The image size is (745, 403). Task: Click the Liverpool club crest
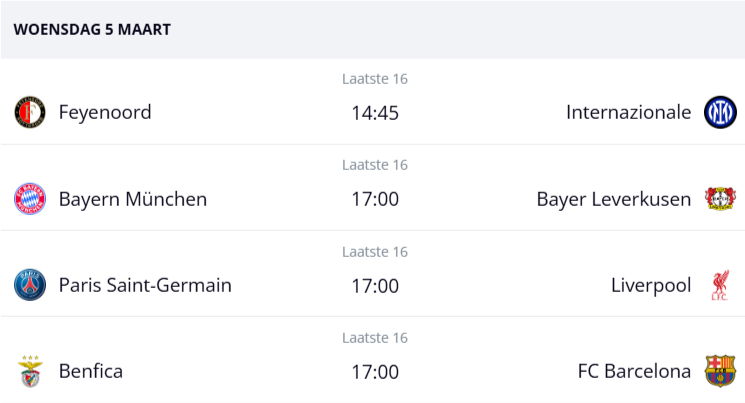tap(719, 285)
